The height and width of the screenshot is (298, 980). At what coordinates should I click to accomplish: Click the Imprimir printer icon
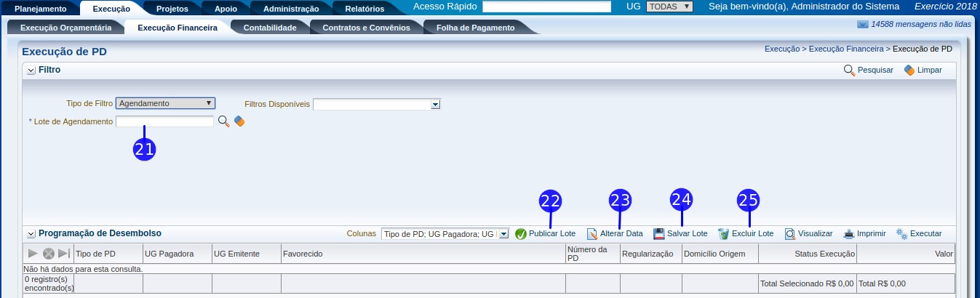849,234
